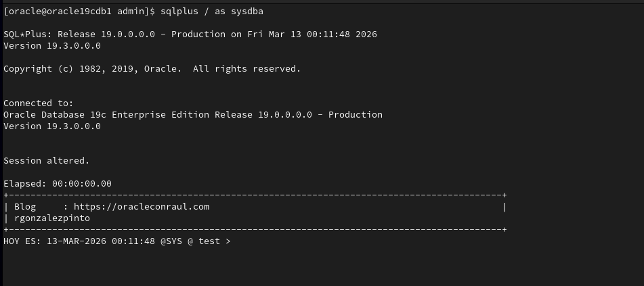The width and height of the screenshot is (644, 286).
Task: Click the top dashed border of the banner
Action: pos(255,195)
